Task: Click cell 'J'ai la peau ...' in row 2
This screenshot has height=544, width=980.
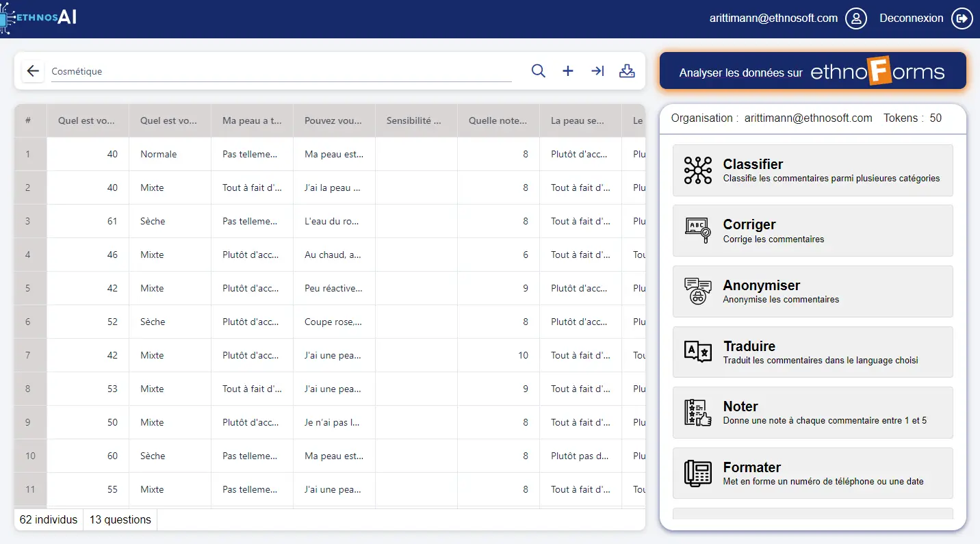Action: [x=334, y=187]
